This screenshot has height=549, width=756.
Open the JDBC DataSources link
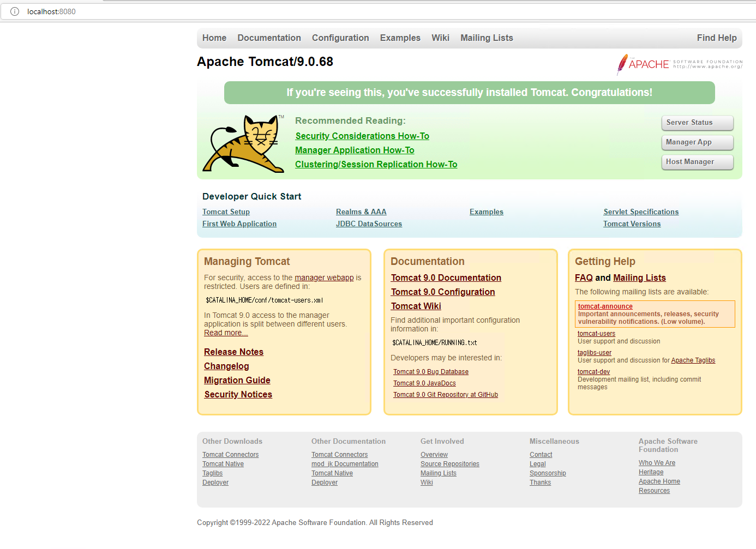pos(369,224)
